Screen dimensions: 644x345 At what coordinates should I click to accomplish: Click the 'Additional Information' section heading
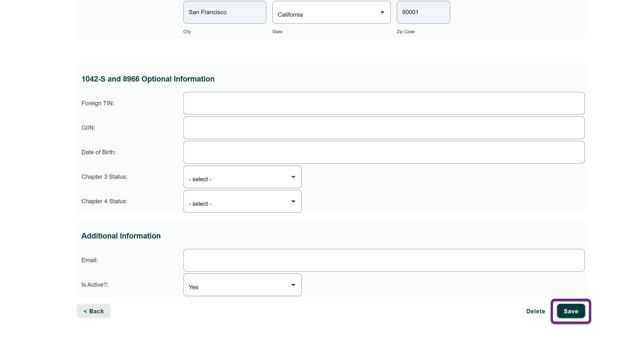(x=121, y=236)
